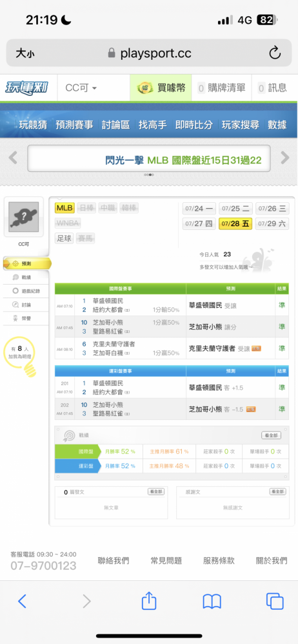
Task: Tap 國際盤 華盛頓國民 受讓 prediction
Action: pos(212,305)
